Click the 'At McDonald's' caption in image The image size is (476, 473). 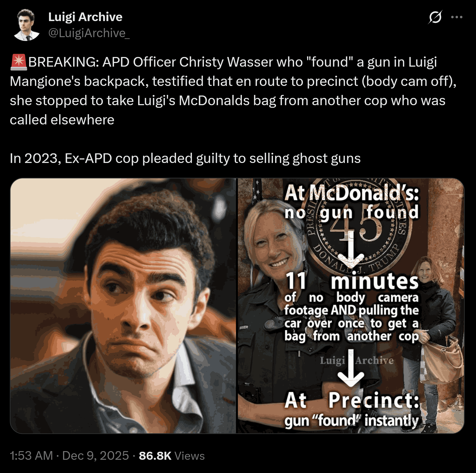coord(352,193)
